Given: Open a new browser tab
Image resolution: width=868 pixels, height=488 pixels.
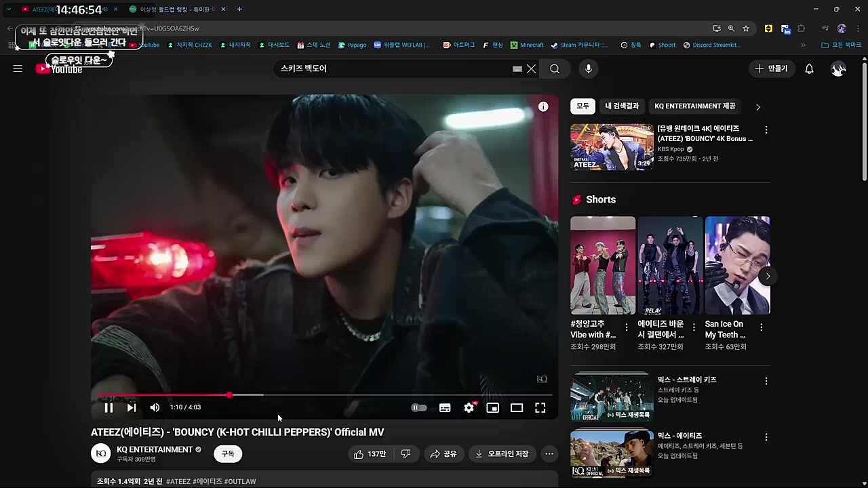Looking at the screenshot, I should 239,9.
